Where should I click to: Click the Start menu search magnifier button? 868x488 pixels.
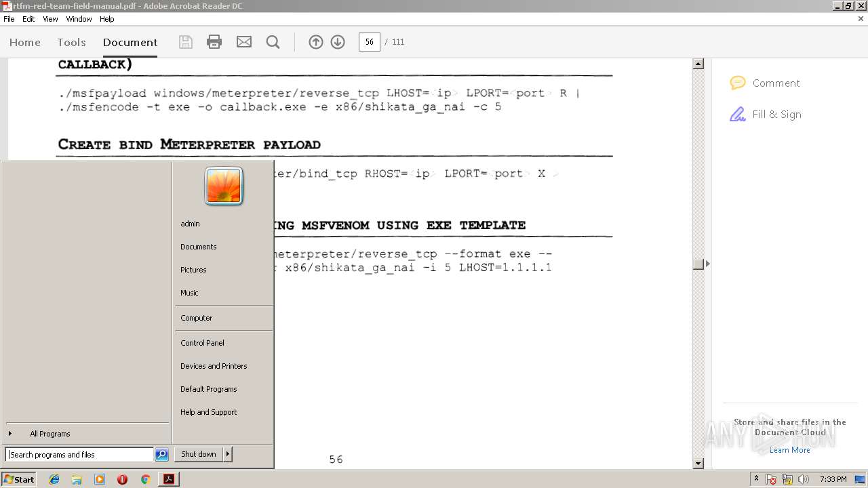point(161,455)
